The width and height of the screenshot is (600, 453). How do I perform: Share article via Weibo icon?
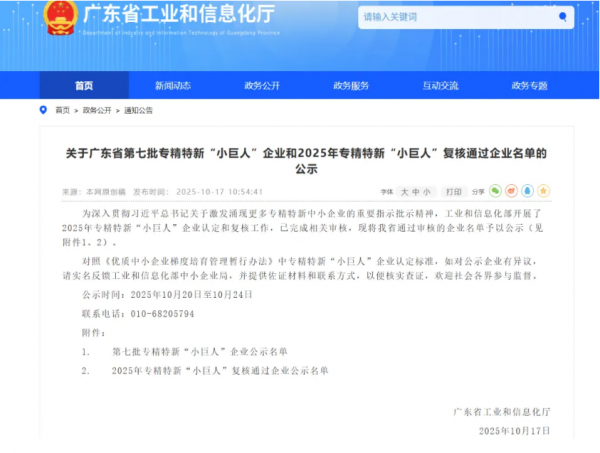click(511, 190)
